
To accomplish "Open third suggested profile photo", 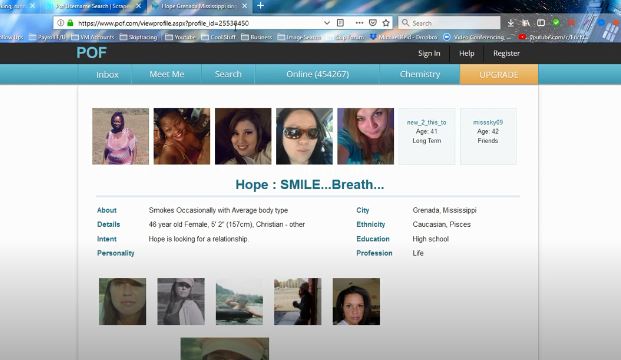I will click(x=243, y=136).
